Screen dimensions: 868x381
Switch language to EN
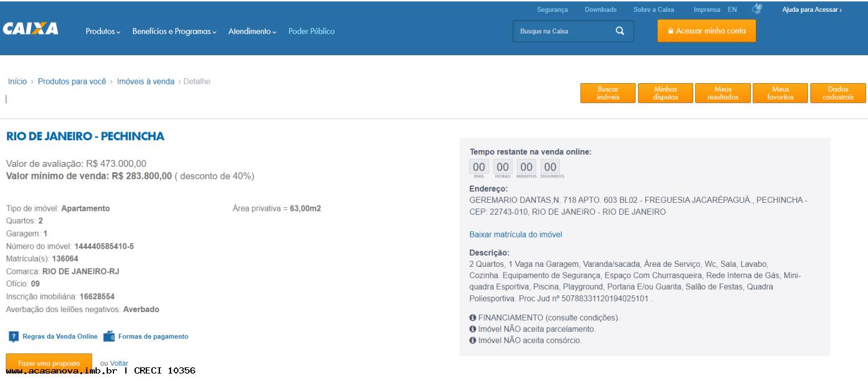[x=732, y=10]
